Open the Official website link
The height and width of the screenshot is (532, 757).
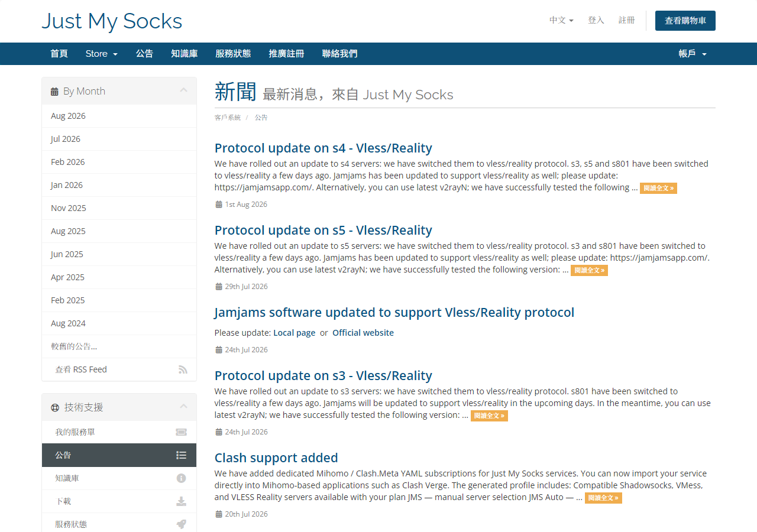coord(363,333)
